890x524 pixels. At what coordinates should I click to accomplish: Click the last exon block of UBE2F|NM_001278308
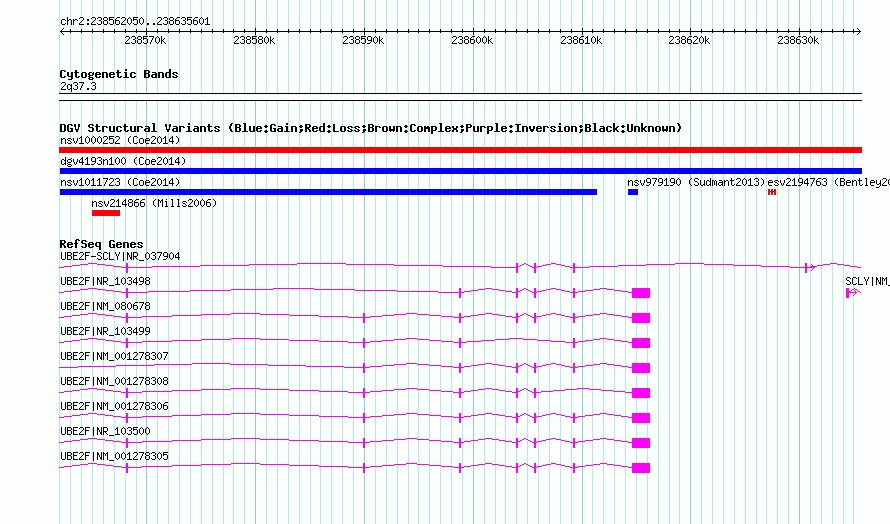point(641,393)
